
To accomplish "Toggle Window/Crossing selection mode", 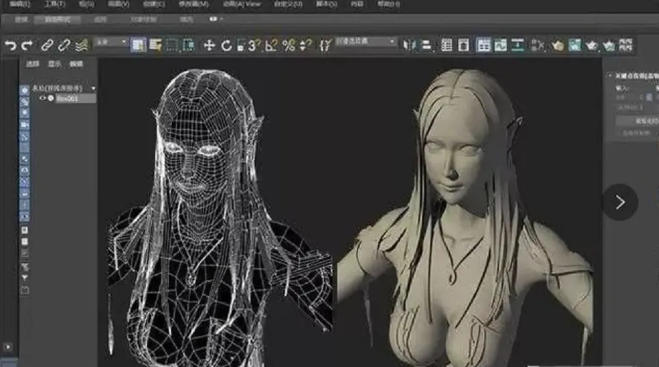I will tap(188, 45).
